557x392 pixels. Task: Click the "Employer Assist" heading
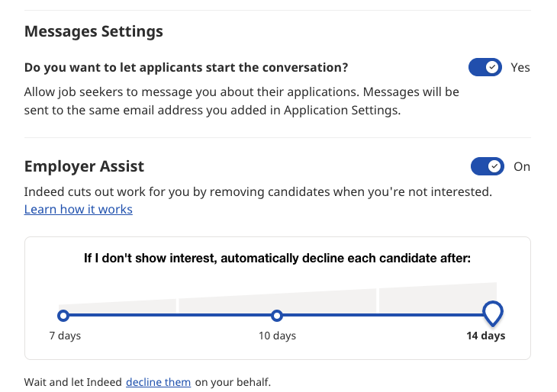84,166
